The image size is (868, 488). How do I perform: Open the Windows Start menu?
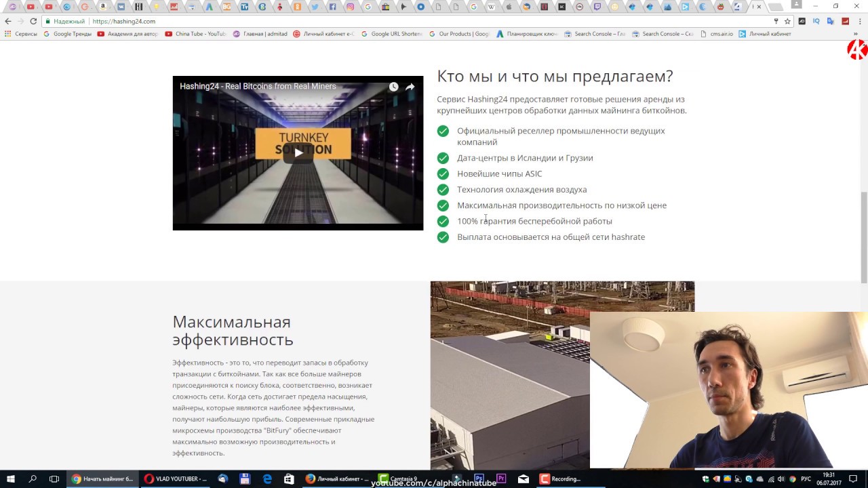pos(11,479)
